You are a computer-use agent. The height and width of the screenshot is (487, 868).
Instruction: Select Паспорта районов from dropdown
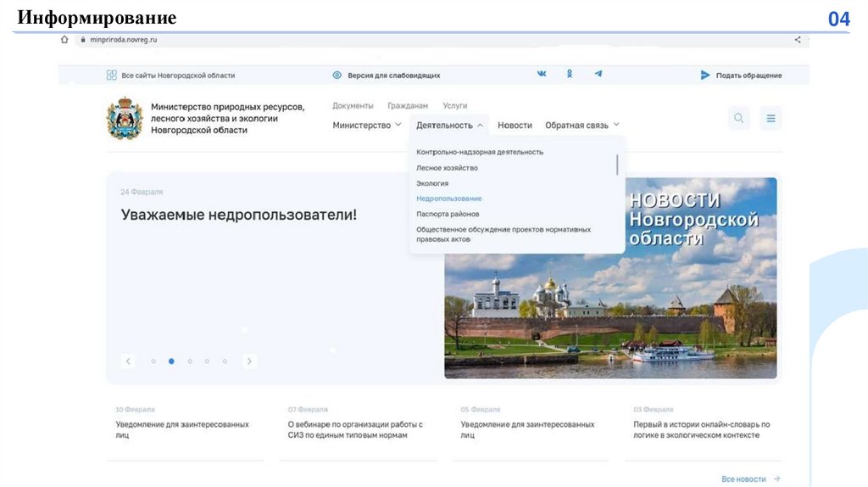[x=448, y=214]
